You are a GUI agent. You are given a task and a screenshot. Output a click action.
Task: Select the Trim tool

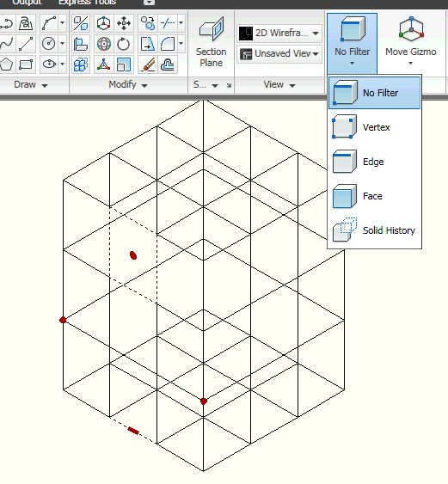click(168, 23)
